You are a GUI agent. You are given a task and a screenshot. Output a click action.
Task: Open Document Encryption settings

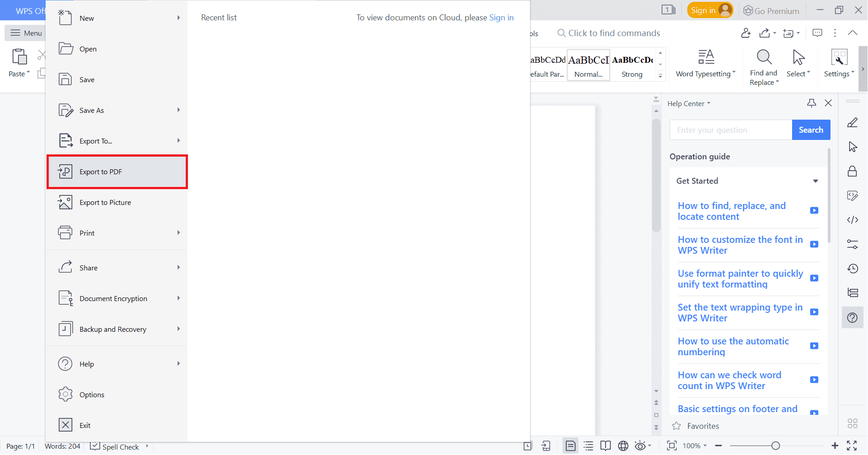click(x=113, y=298)
